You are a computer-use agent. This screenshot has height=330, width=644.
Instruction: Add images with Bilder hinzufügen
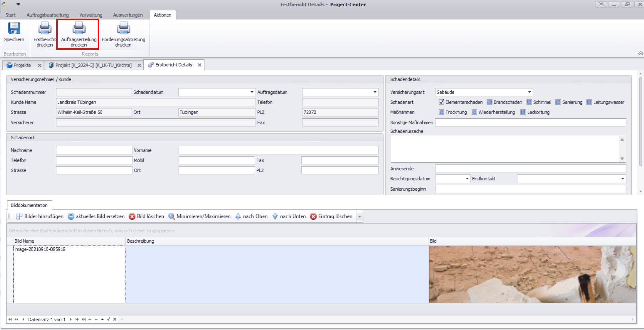[40, 216]
